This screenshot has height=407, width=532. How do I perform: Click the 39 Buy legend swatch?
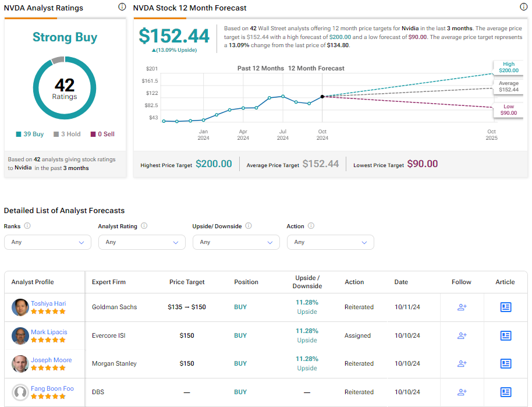(x=19, y=134)
